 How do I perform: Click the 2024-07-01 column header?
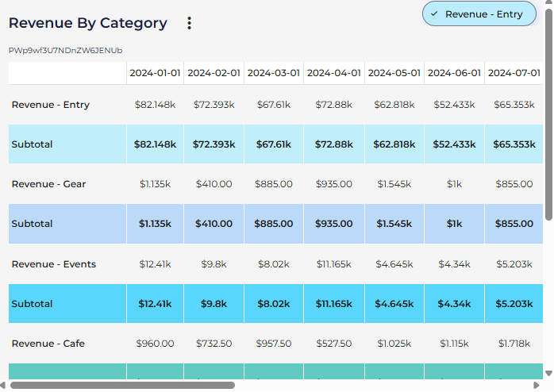(x=514, y=73)
